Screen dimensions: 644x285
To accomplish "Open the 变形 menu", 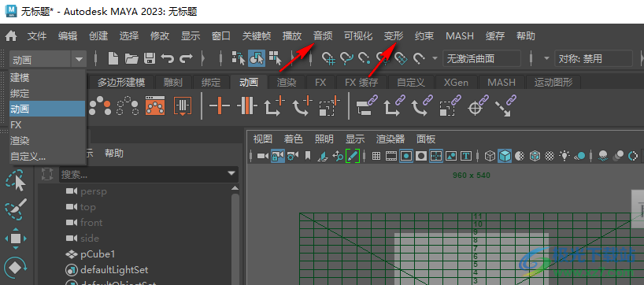I will [394, 36].
